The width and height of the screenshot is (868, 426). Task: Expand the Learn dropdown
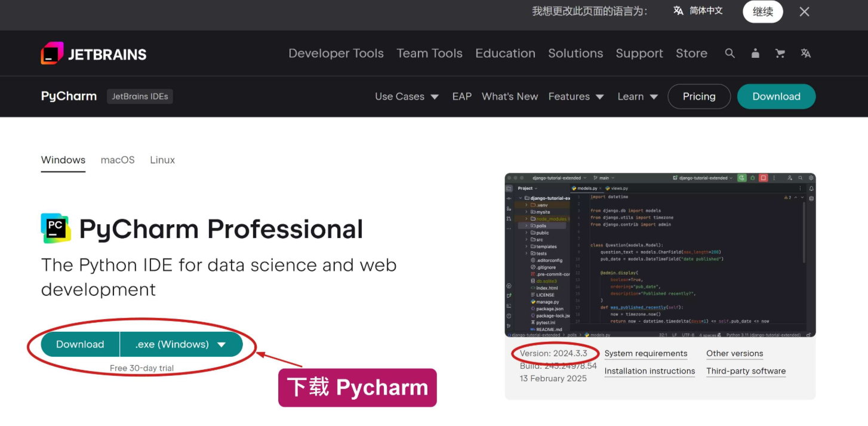[x=638, y=97]
